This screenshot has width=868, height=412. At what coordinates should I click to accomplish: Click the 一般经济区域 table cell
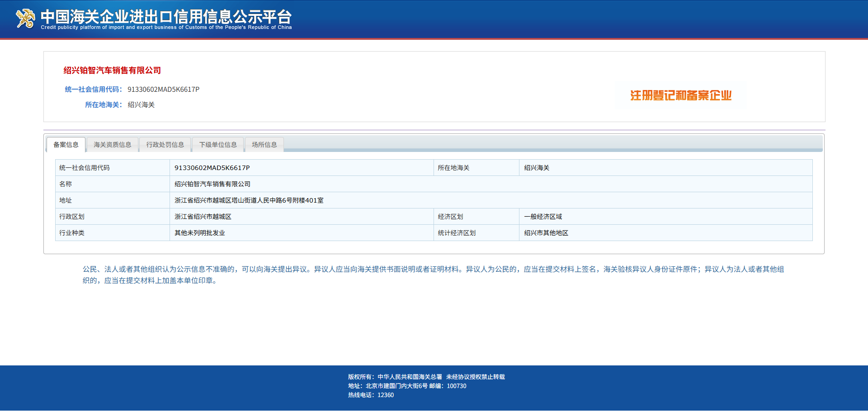tap(665, 217)
